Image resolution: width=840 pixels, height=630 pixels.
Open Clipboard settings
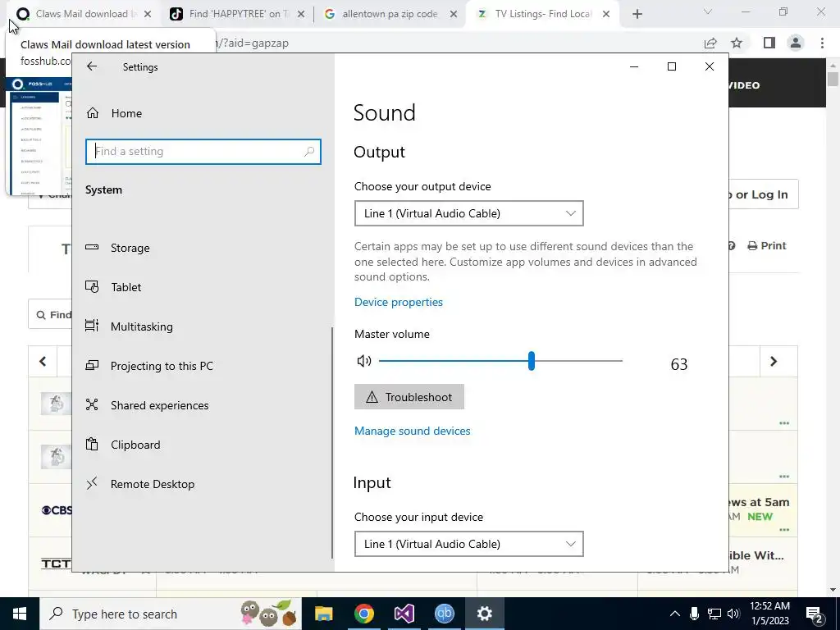click(x=123, y=445)
